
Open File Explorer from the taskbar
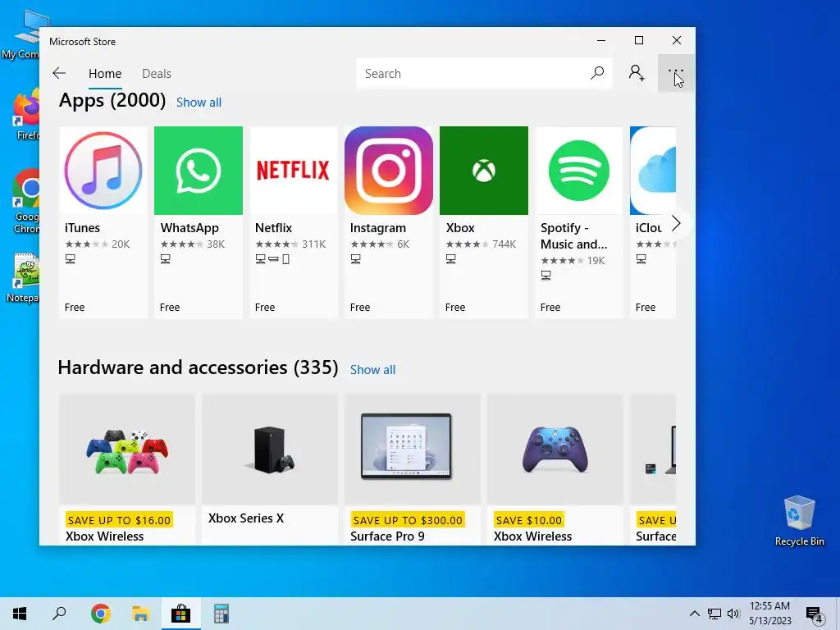141,614
